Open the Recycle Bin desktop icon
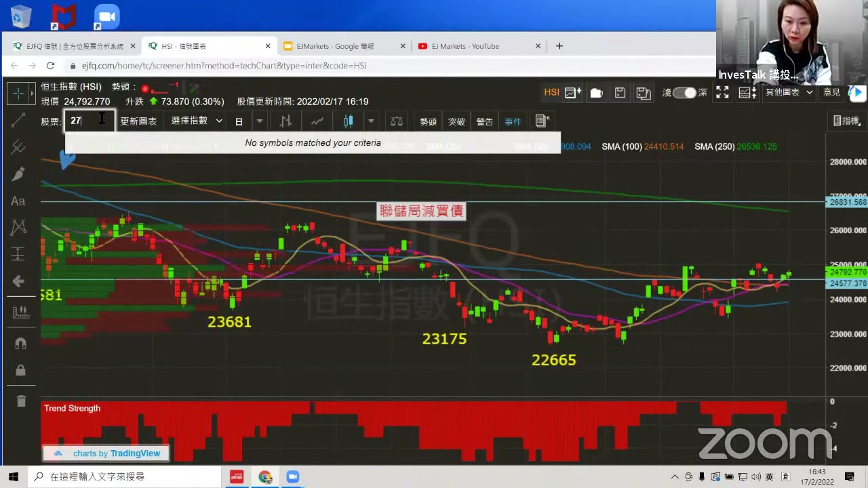The height and width of the screenshot is (488, 868). pyautogui.click(x=21, y=16)
